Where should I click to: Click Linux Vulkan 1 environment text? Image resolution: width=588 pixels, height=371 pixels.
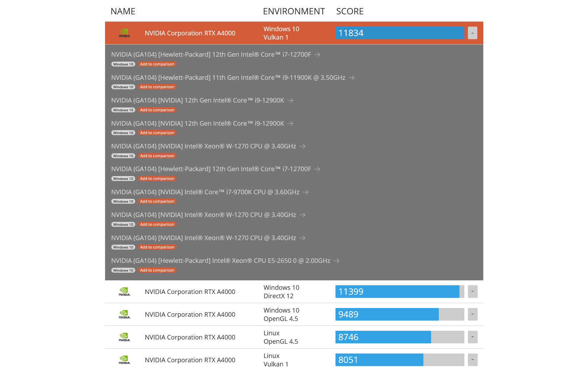click(276, 360)
